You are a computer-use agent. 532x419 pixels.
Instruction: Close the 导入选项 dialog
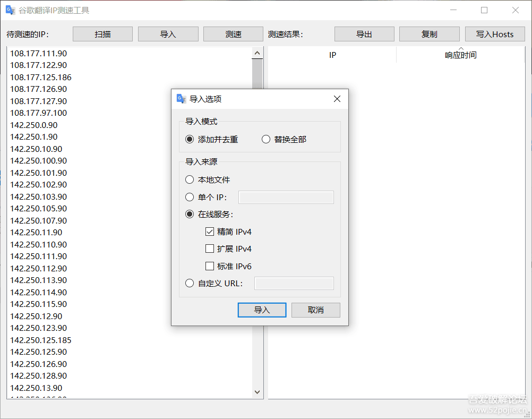point(337,99)
